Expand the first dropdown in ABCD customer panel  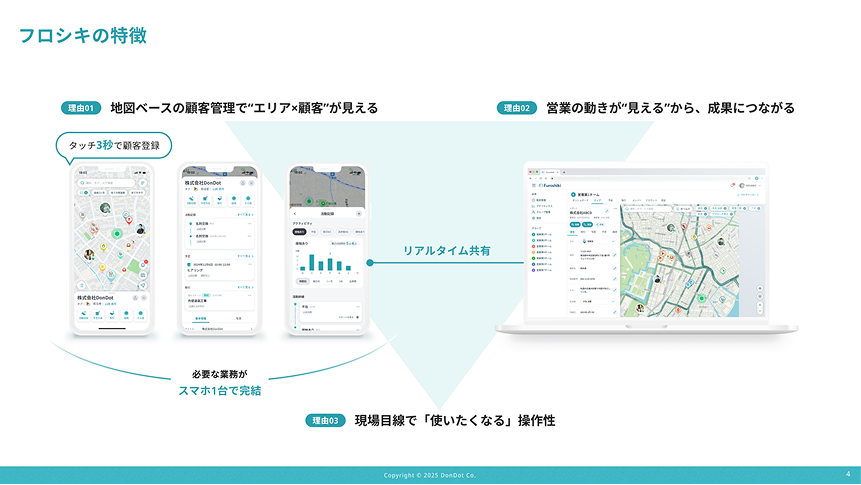pyautogui.click(x=599, y=241)
